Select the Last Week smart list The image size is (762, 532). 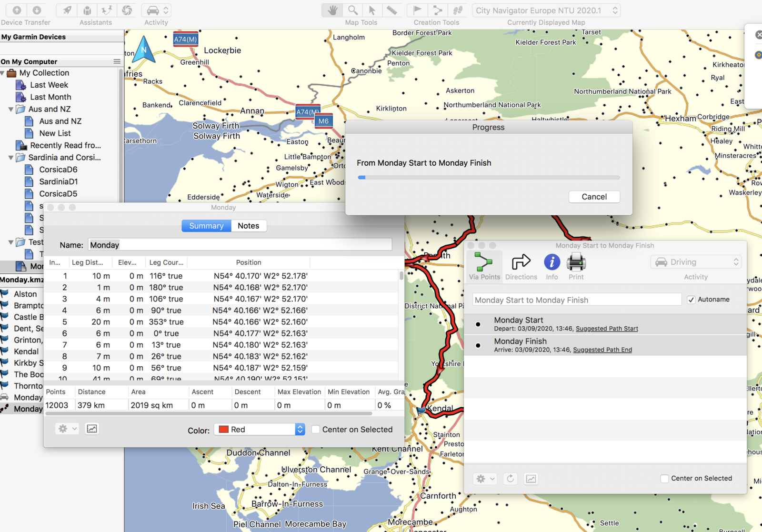point(49,85)
